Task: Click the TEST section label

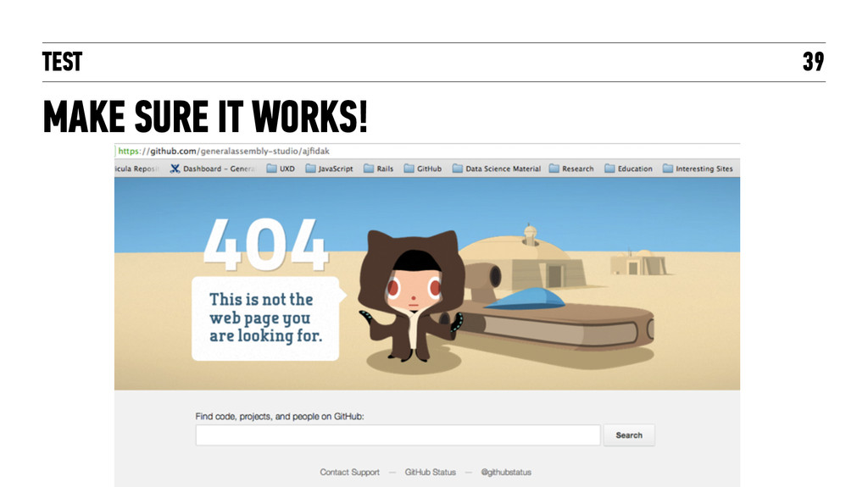Action: [62, 62]
